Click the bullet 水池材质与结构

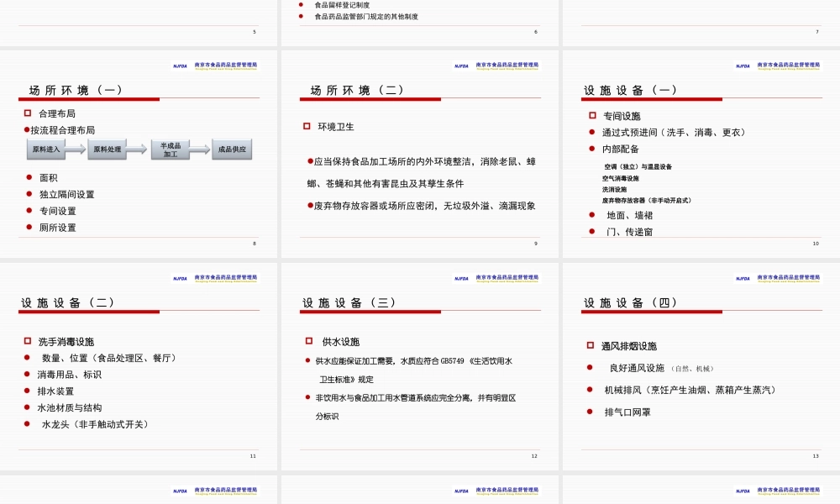pyautogui.click(x=69, y=407)
